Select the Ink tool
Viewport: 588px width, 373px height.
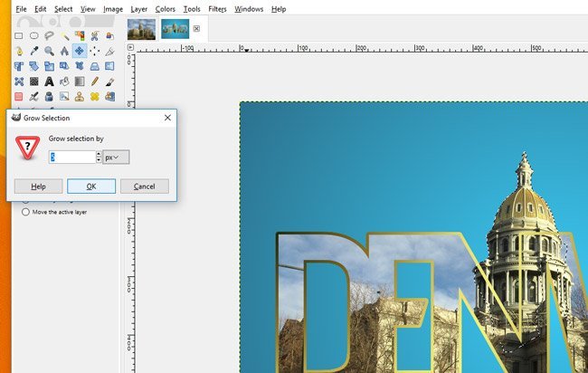(x=49, y=97)
